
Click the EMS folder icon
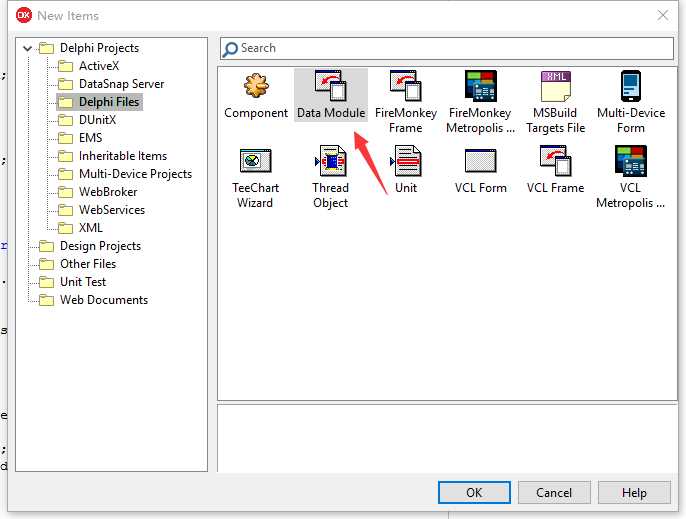[66, 138]
